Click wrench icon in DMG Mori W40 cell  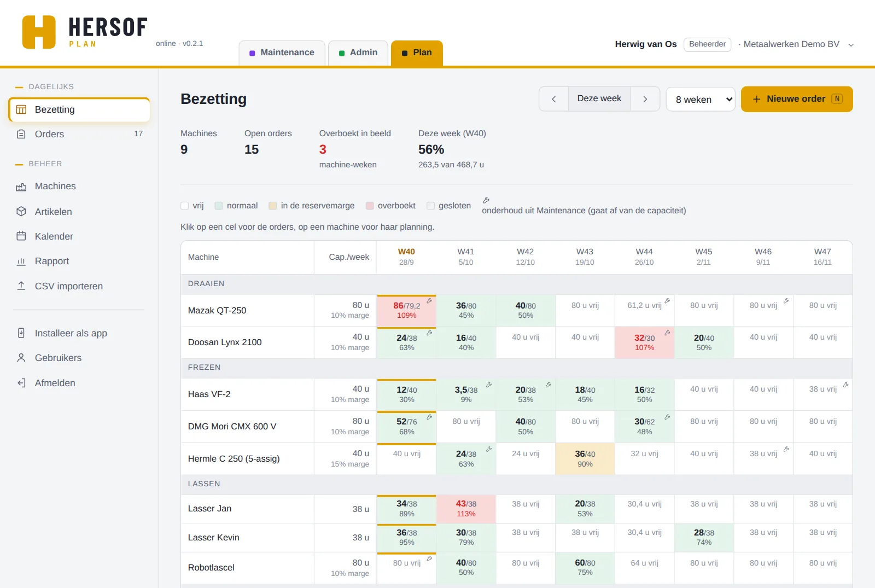click(430, 417)
